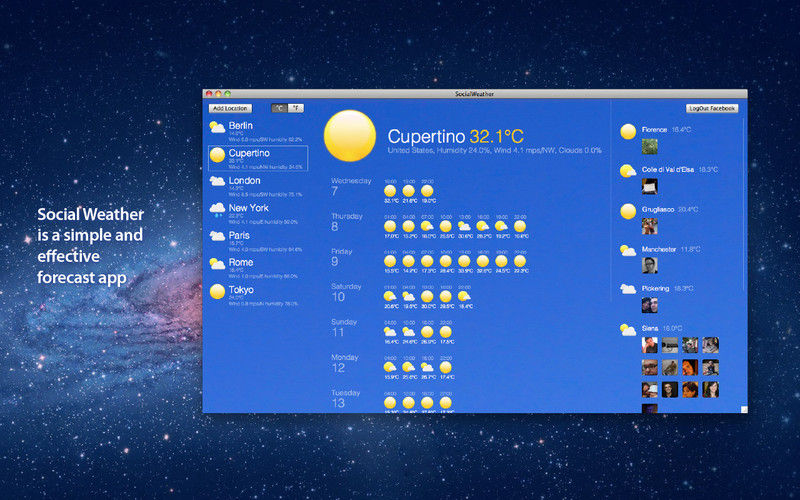Log out via the LogOut Facebook button
Screen dimensions: 800x500
(712, 108)
